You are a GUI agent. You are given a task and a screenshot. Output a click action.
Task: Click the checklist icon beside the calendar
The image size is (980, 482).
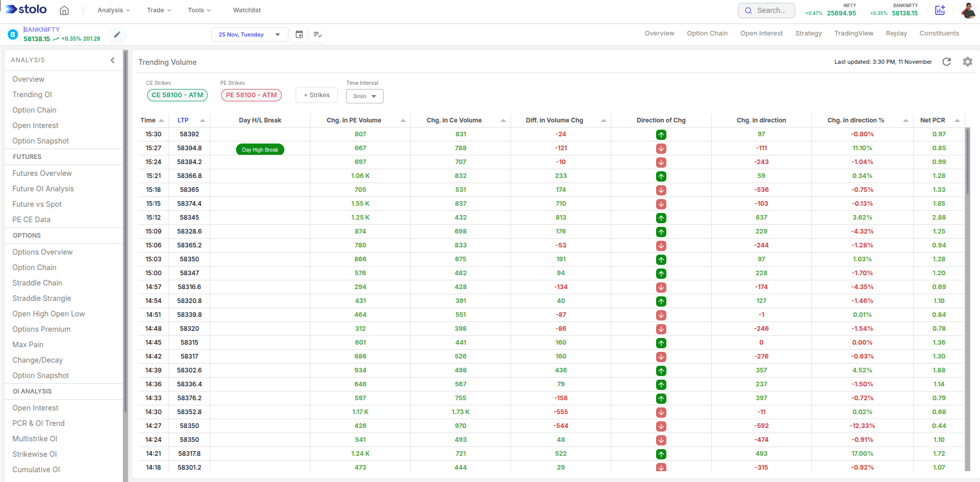[x=317, y=34]
